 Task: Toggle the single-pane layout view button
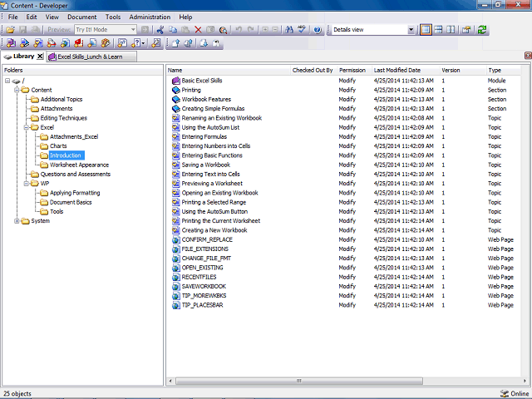coord(426,30)
